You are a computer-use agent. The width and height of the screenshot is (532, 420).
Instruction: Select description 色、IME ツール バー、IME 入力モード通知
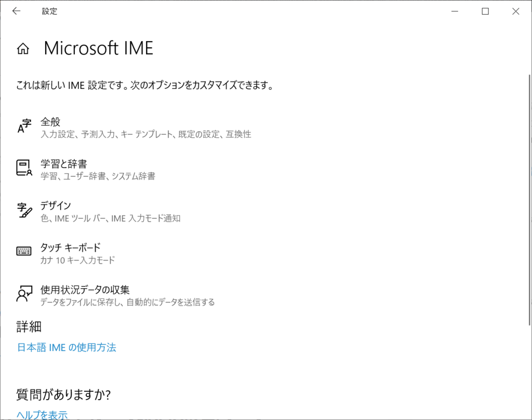pyautogui.click(x=110, y=218)
